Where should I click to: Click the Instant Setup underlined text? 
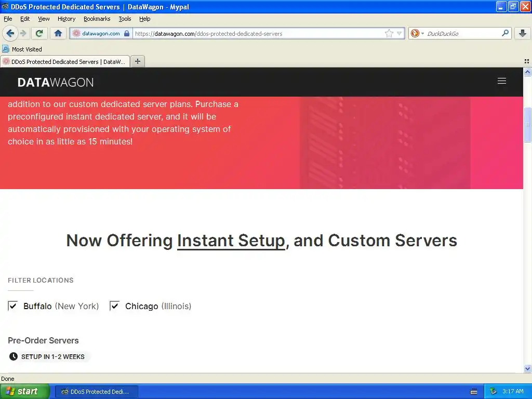click(x=231, y=241)
